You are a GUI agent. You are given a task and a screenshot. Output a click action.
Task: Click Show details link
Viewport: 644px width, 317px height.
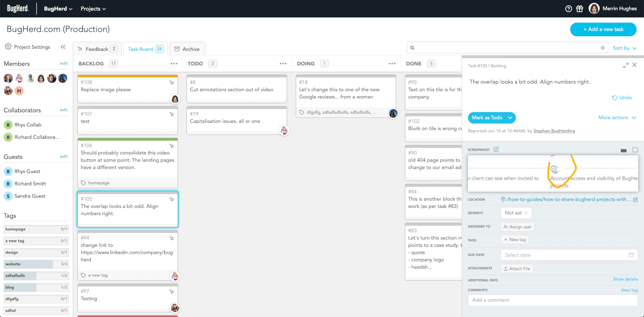625,279
